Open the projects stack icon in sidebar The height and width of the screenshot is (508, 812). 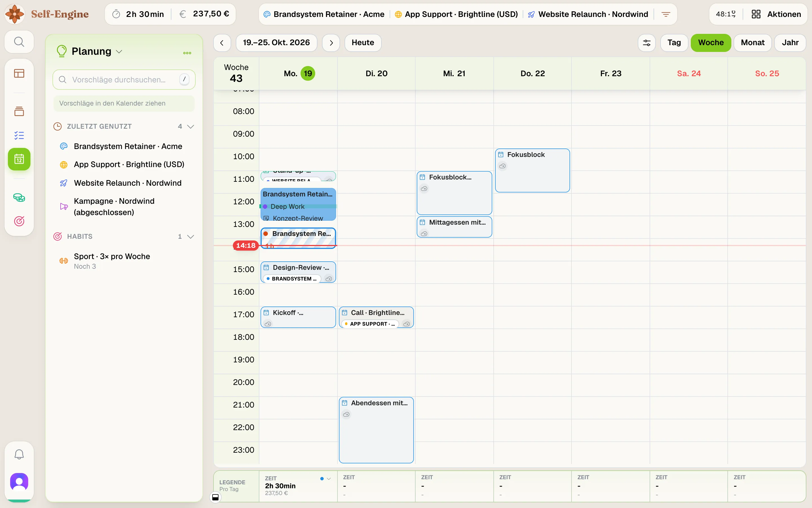(19, 111)
